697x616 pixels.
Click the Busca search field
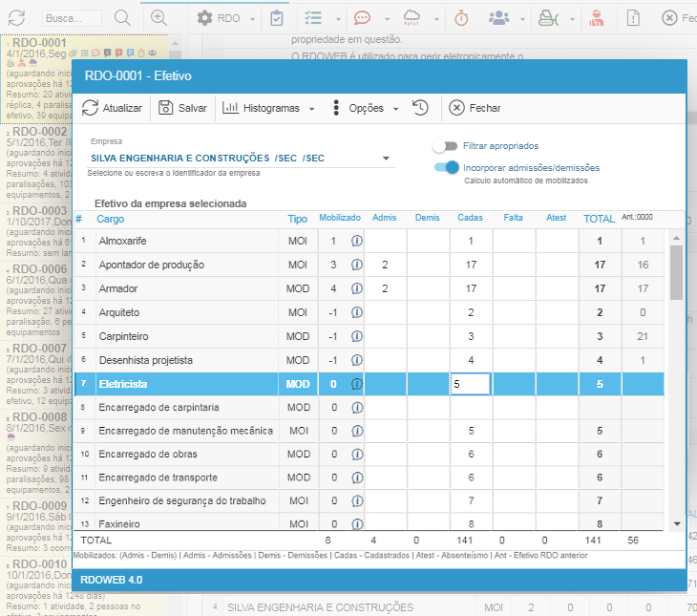click(x=72, y=18)
